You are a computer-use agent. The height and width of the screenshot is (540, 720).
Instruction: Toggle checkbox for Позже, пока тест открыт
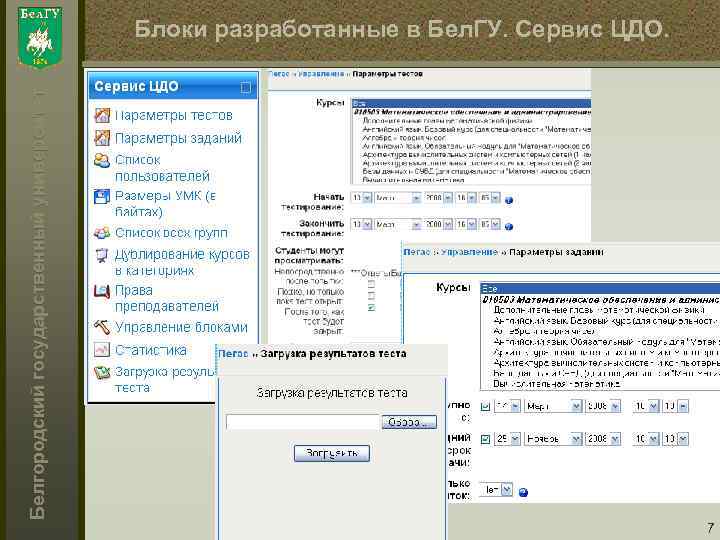click(372, 295)
